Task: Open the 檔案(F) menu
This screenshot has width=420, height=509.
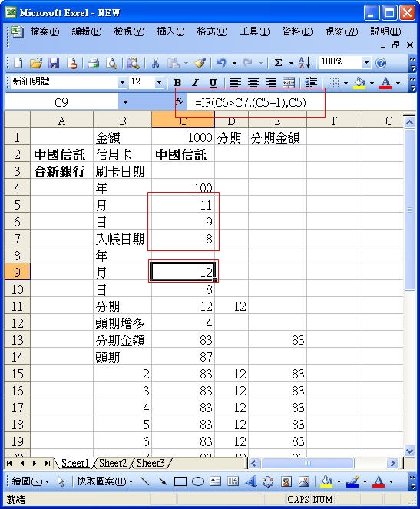Action: point(45,31)
